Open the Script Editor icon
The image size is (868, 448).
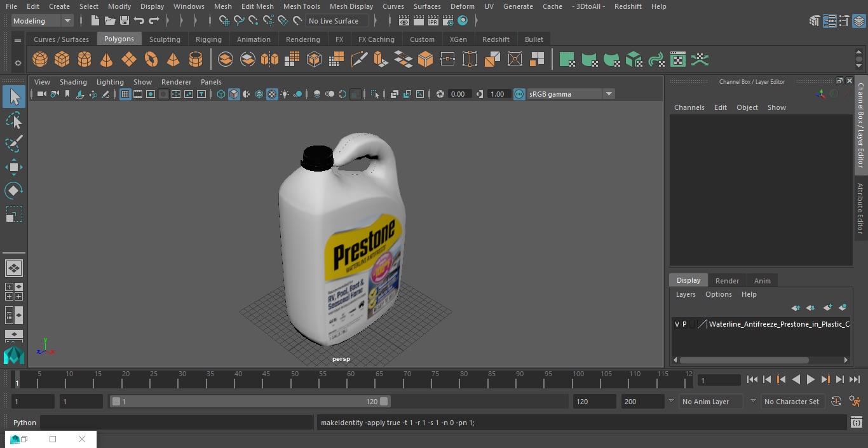point(856,422)
